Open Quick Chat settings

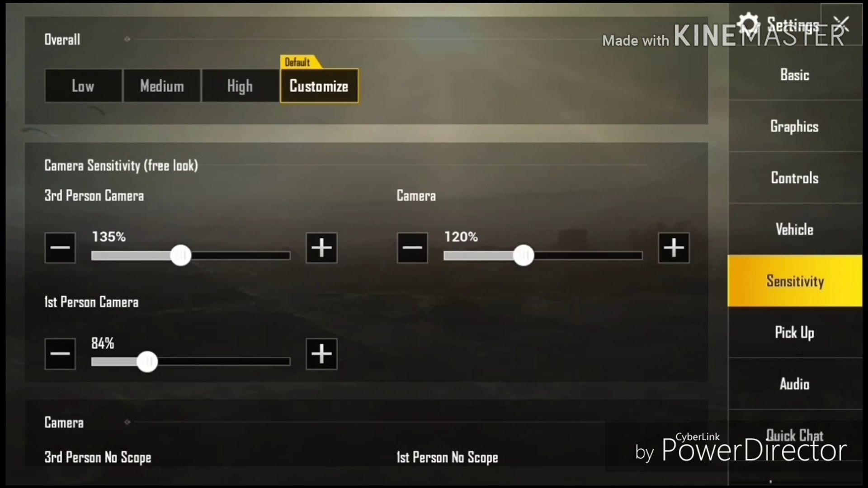(795, 435)
